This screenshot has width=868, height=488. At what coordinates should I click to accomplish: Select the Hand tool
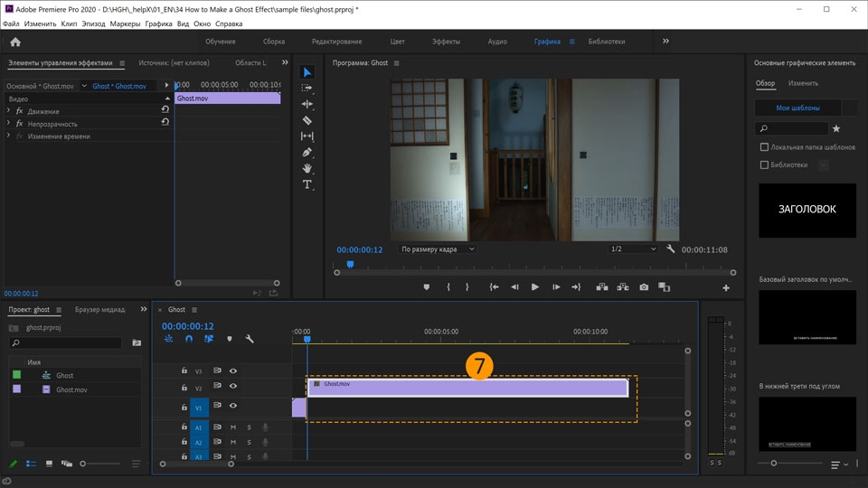(307, 168)
